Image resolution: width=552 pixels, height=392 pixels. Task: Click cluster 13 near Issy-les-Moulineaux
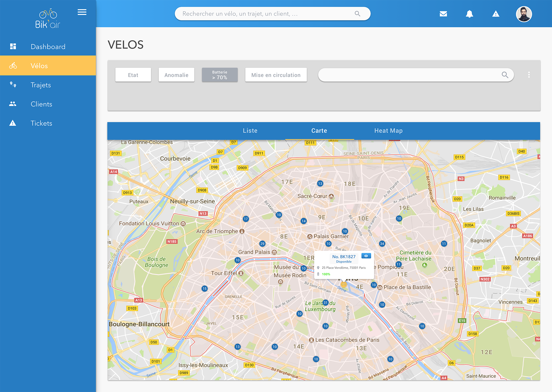click(238, 347)
